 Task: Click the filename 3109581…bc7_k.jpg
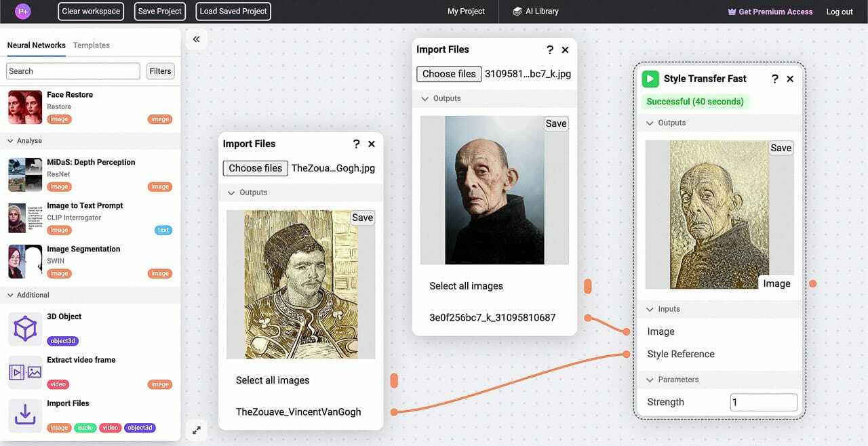point(528,74)
